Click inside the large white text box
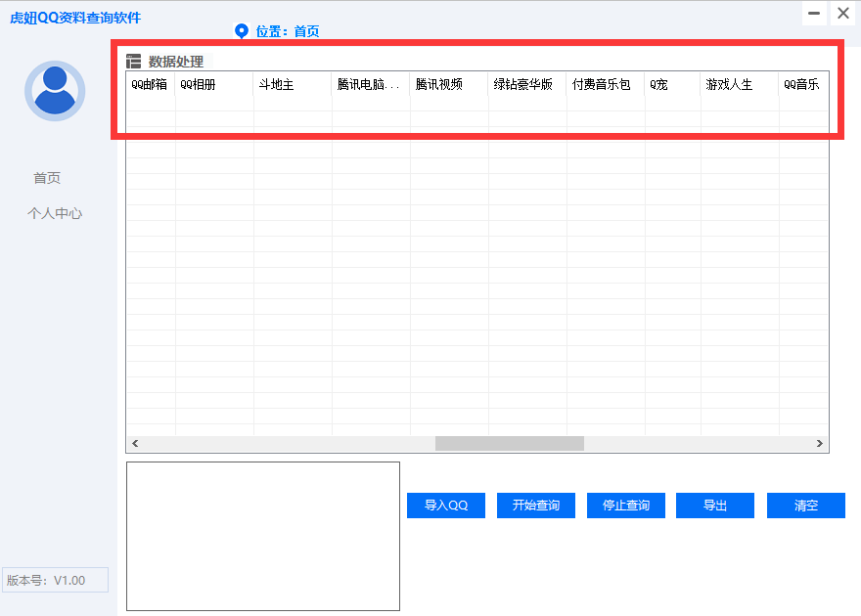The image size is (861, 616). [x=263, y=536]
